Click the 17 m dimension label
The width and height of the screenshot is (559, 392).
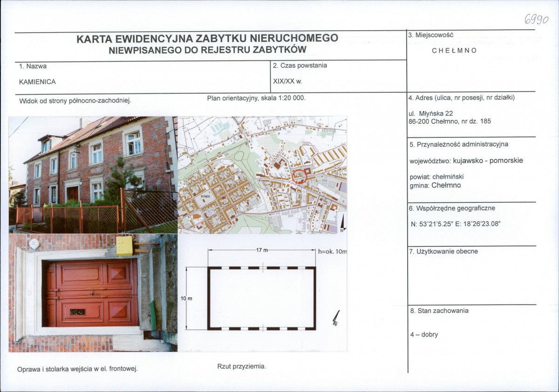click(x=261, y=250)
